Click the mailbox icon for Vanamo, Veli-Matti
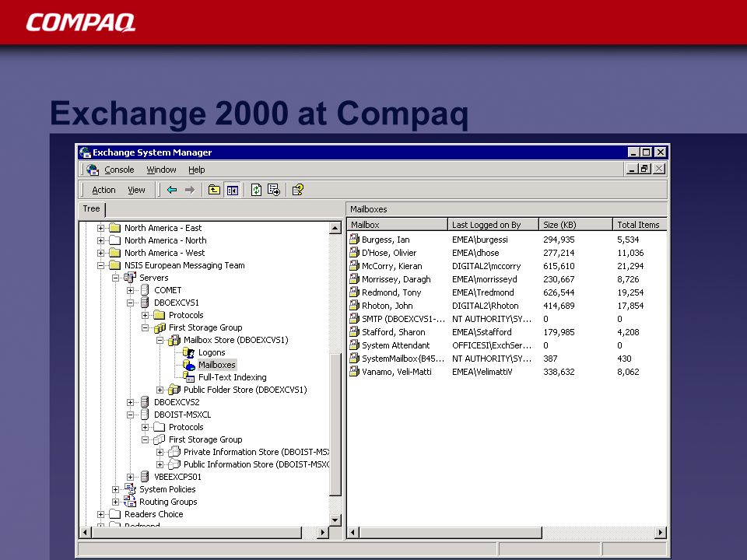This screenshot has height=560, width=747. pyautogui.click(x=354, y=372)
